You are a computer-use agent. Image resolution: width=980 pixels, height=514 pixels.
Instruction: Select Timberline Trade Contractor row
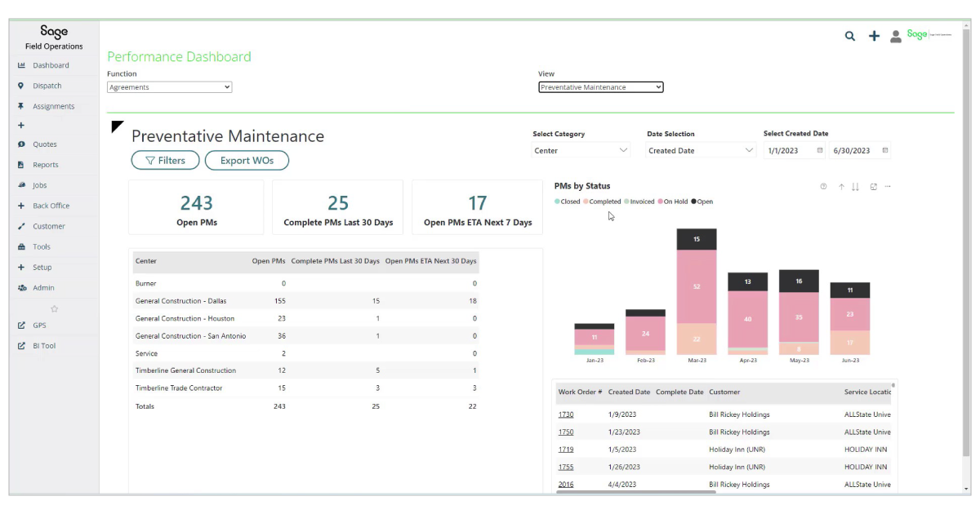[x=306, y=388]
